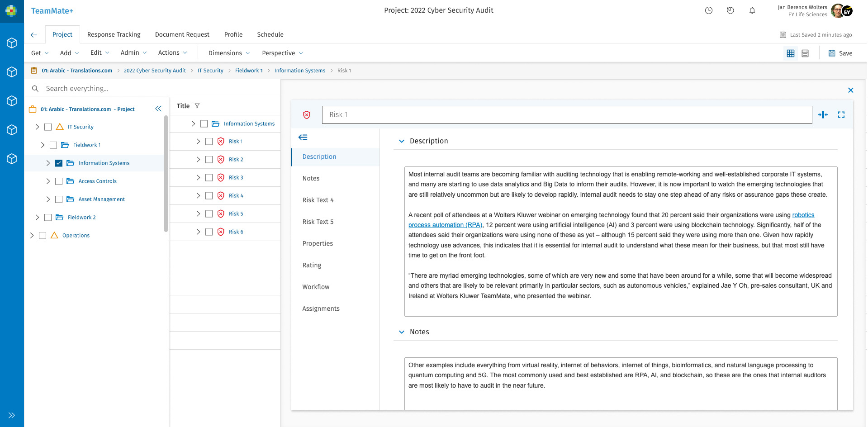
Task: Tick the Access Controls checkbox
Action: coord(59,181)
